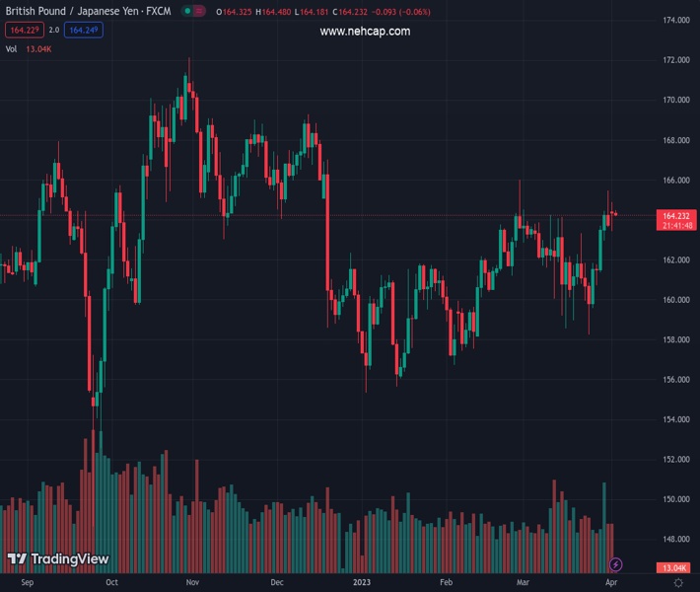Click the 2023 label on time axis
This screenshot has width=700, height=592.
point(362,582)
